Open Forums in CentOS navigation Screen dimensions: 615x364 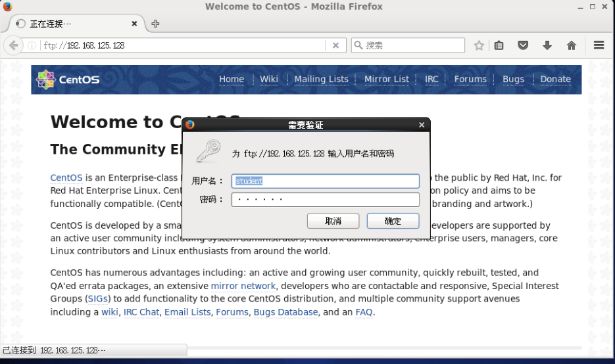click(470, 79)
